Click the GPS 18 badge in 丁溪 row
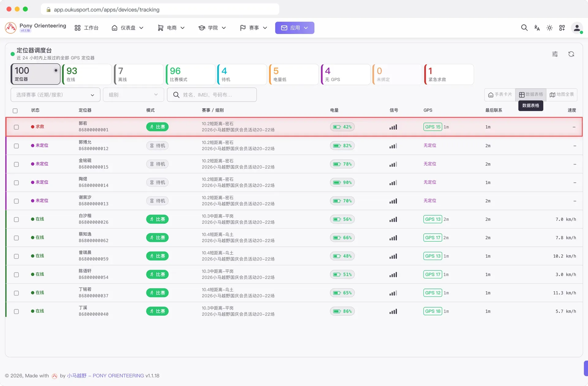The image size is (588, 386). 433,311
